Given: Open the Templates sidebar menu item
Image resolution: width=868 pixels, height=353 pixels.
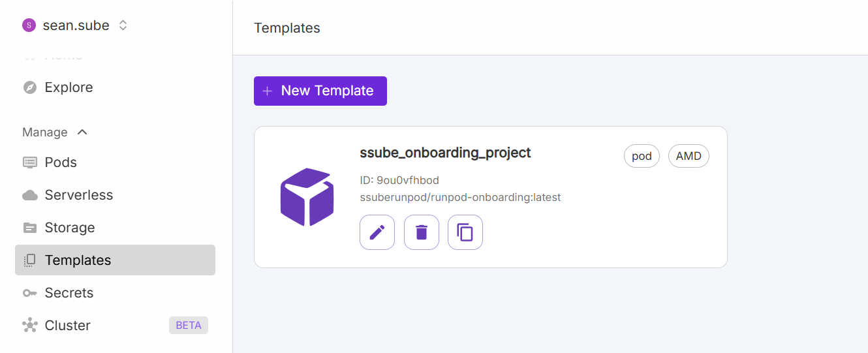Looking at the screenshot, I should pos(78,260).
